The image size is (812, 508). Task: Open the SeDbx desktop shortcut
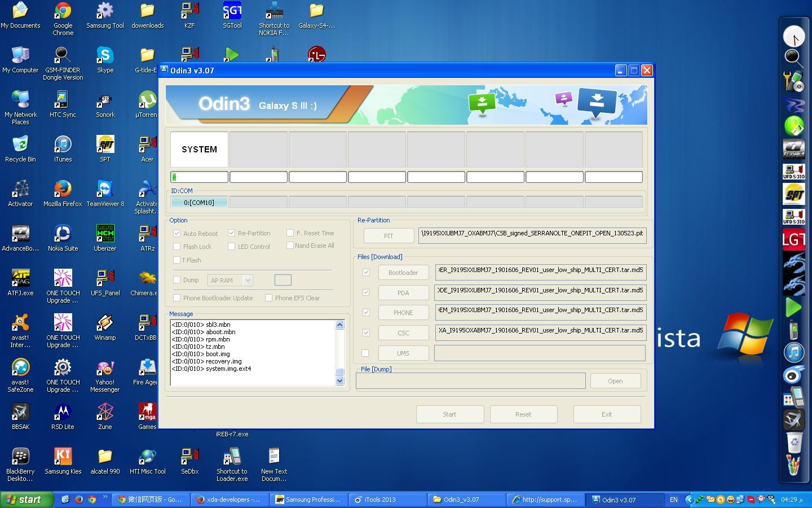pos(189,461)
